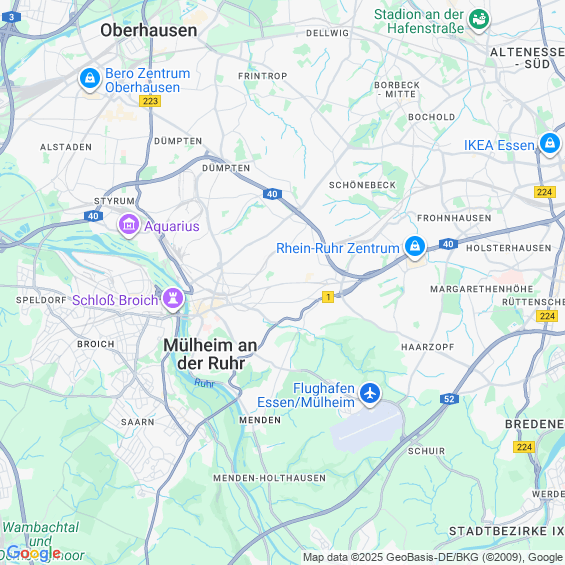This screenshot has height=565, width=565.
Task: Click the Haarzopf district label
Action: pyautogui.click(x=427, y=347)
